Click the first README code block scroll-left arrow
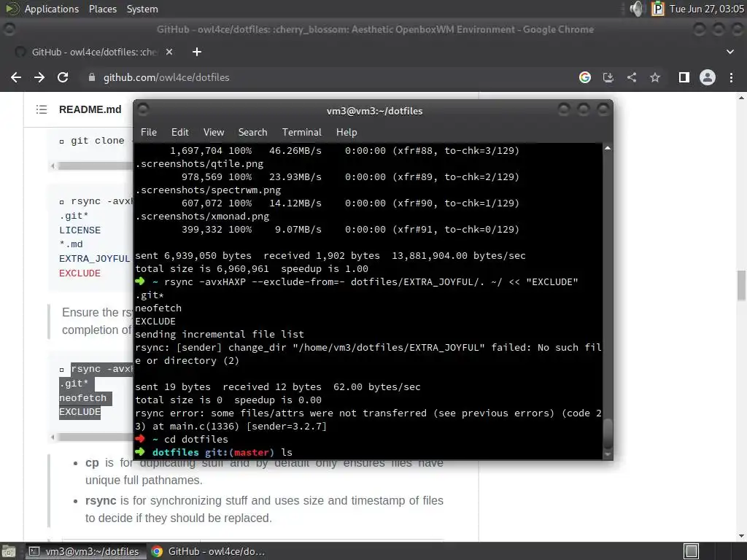747x560 pixels. tap(53, 166)
